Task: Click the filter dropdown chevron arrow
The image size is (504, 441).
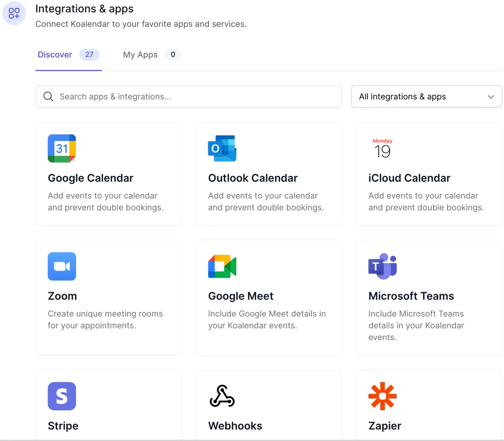Action: (491, 97)
